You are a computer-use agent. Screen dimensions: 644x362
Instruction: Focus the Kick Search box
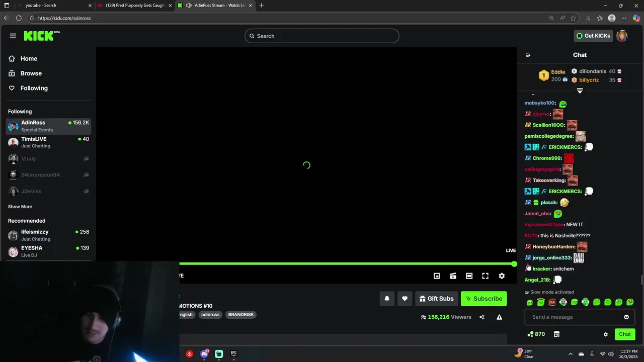[x=322, y=36]
